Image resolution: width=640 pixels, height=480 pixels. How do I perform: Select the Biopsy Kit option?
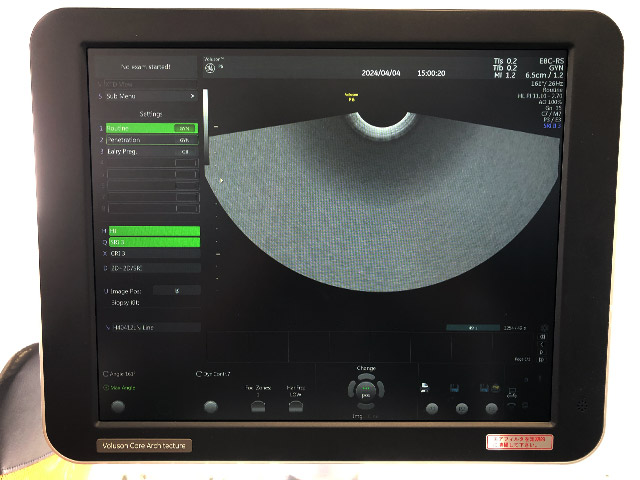(125, 302)
